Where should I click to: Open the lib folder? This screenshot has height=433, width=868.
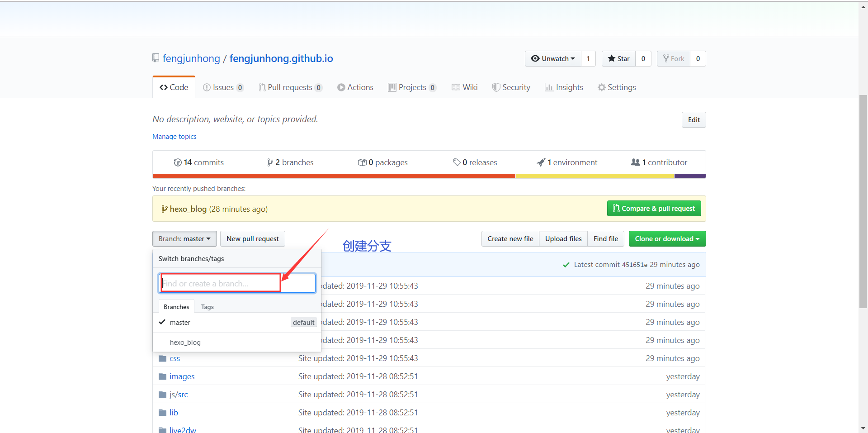point(174,413)
